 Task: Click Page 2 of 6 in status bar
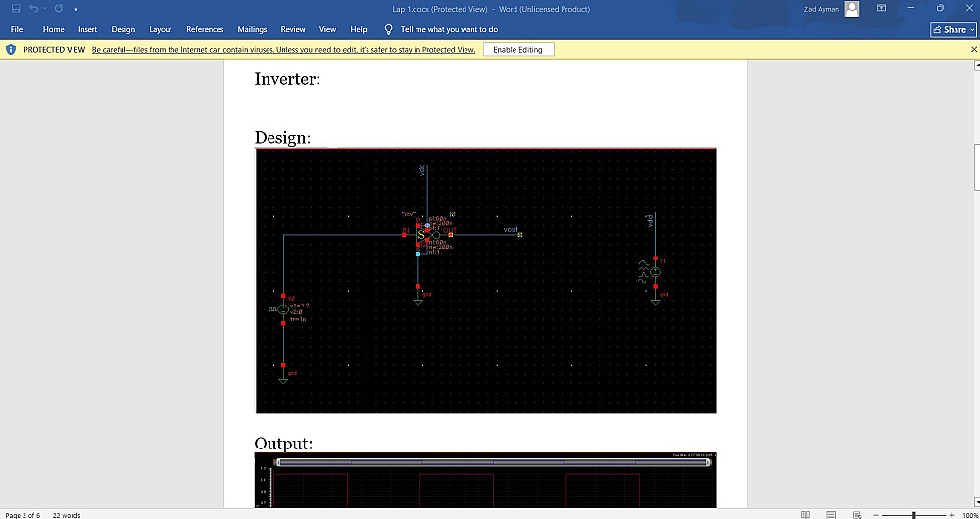coord(23,515)
